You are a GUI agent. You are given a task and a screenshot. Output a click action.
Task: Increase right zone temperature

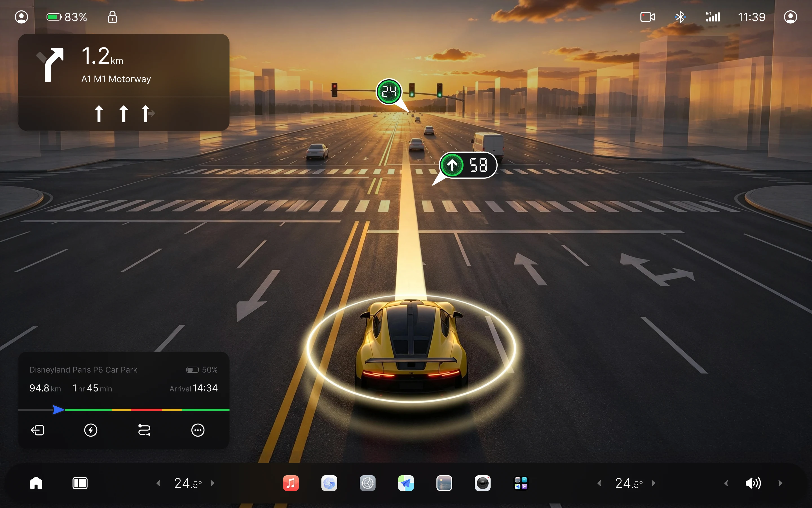coord(653,483)
